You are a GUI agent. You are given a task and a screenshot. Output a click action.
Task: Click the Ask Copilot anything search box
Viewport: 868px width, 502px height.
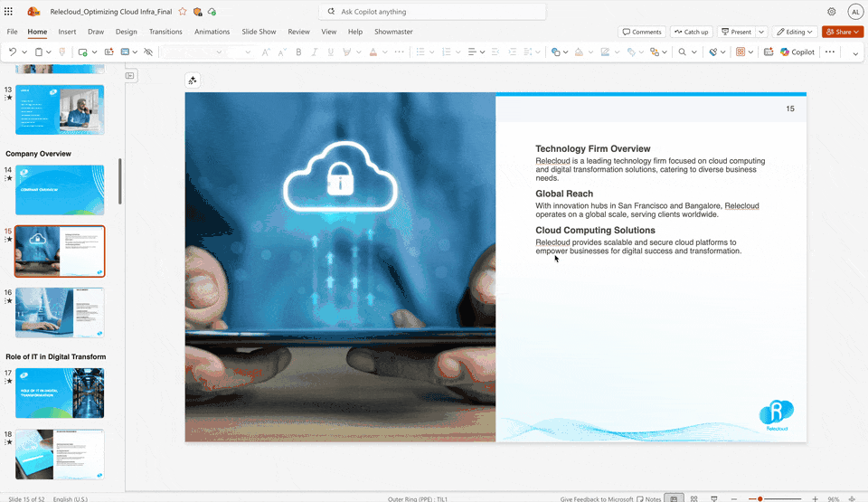click(432, 12)
